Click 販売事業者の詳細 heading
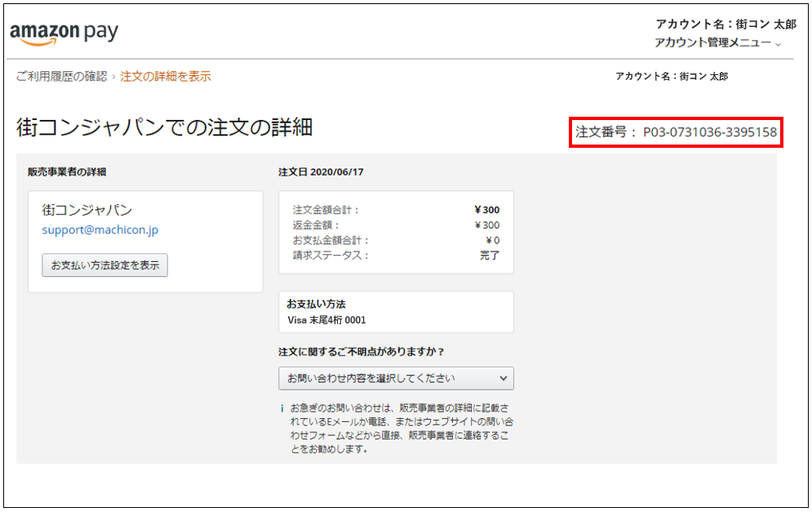Image resolution: width=812 pixels, height=512 pixels. tap(67, 172)
